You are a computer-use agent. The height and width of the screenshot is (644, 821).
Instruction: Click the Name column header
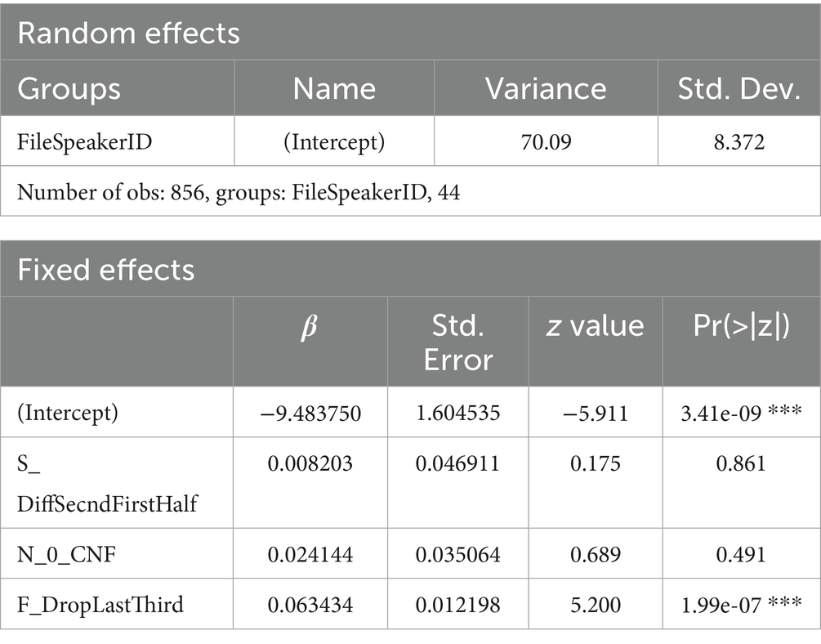click(334, 89)
